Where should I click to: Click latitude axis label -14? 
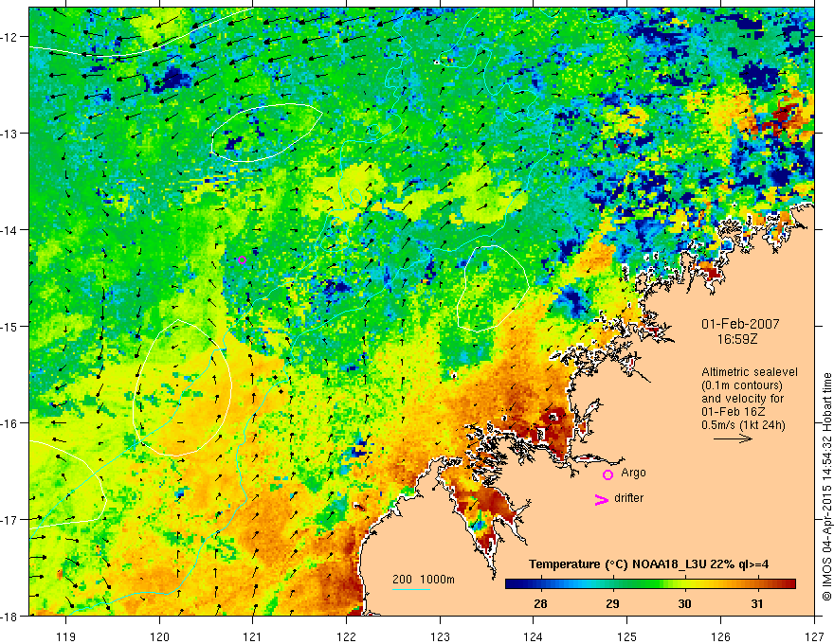pyautogui.click(x=10, y=230)
